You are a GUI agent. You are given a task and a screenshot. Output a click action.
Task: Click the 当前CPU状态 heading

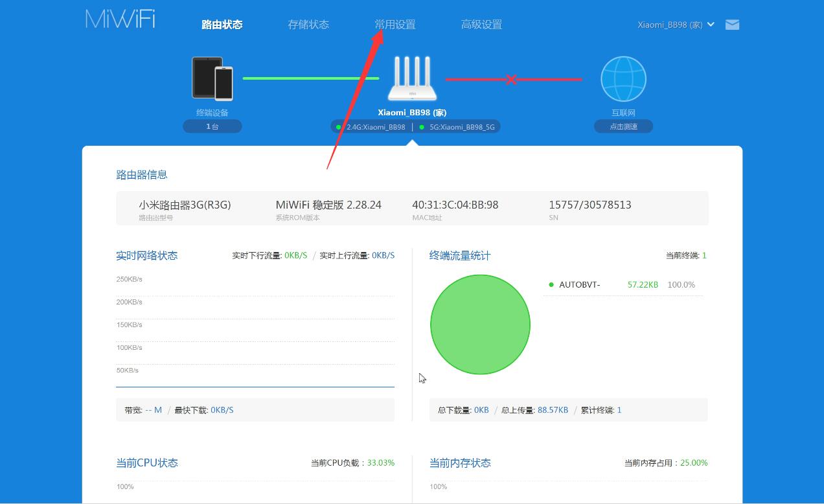tap(147, 463)
